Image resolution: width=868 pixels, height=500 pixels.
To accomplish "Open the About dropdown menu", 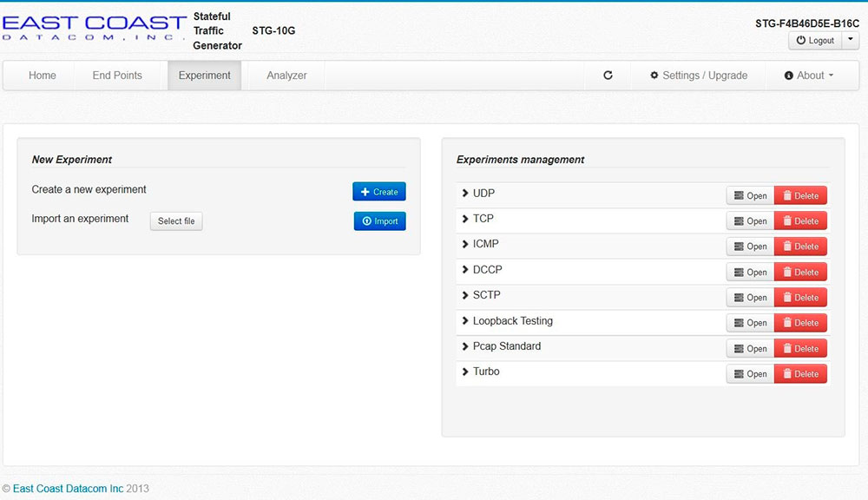I will [808, 76].
